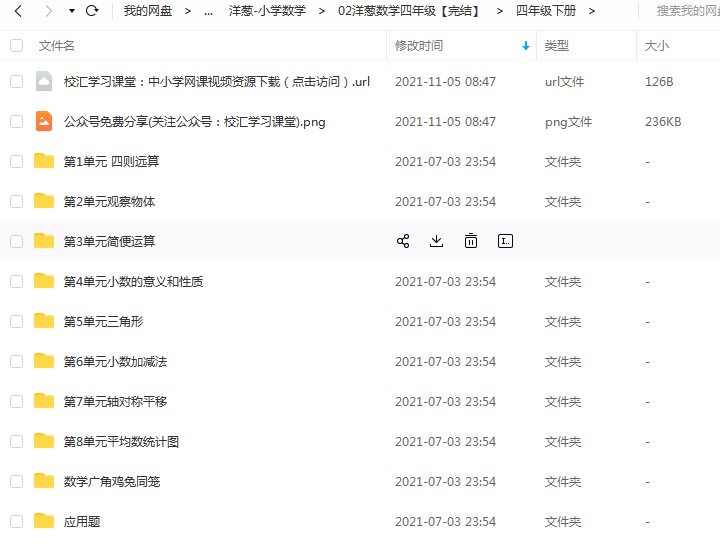Click the 126B size value
Image resolution: width=720 pixels, height=553 pixels.
pos(659,82)
